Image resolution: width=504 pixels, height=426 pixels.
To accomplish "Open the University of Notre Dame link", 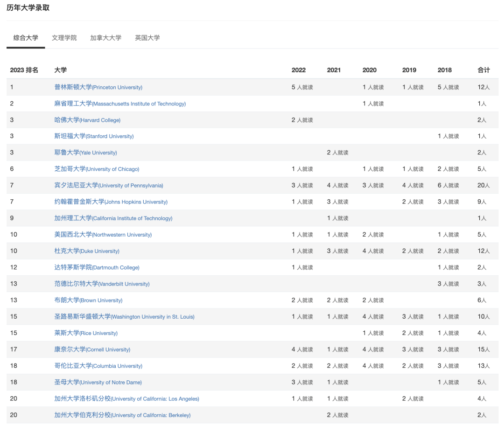I will [98, 382].
